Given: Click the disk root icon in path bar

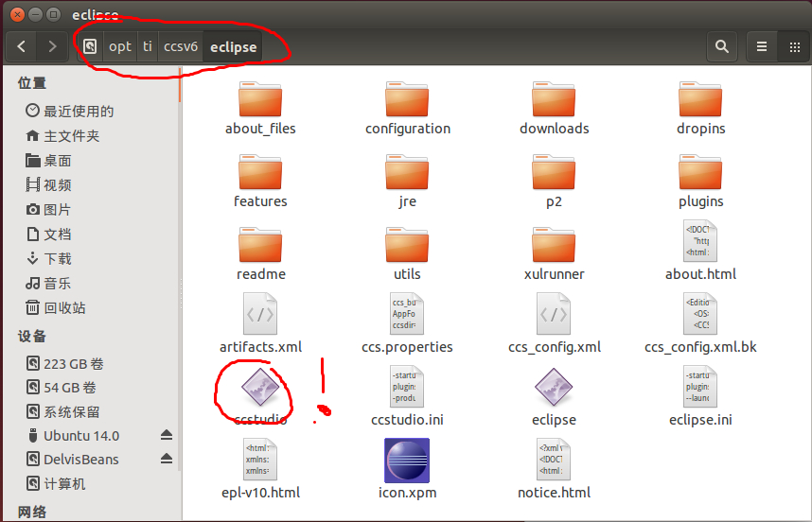Looking at the screenshot, I should tap(90, 46).
